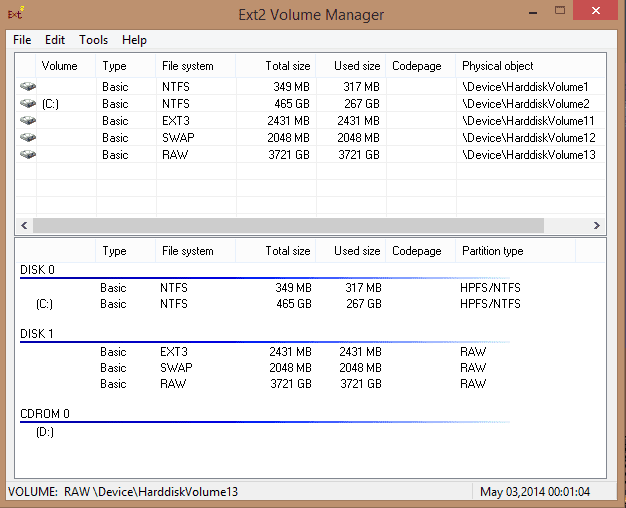Click Physical object column header
626x508 pixels.
pos(531,66)
